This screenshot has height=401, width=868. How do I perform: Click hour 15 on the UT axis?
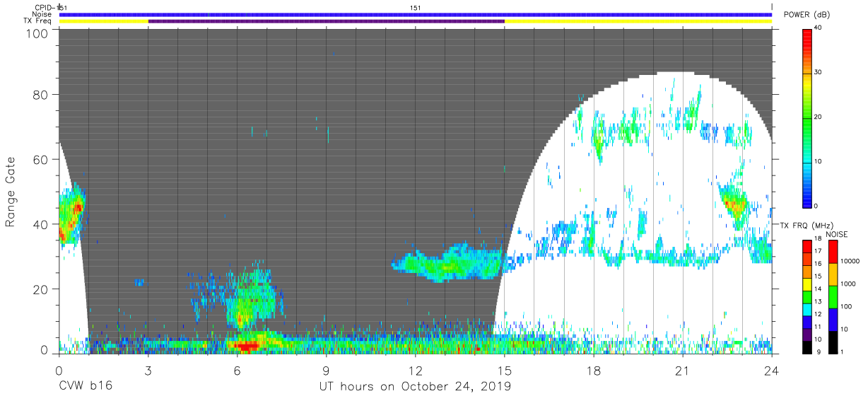pyautogui.click(x=505, y=370)
